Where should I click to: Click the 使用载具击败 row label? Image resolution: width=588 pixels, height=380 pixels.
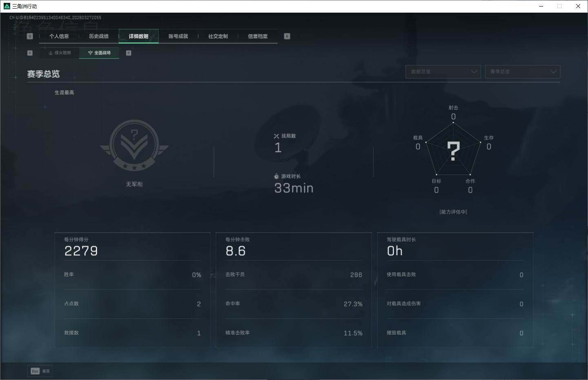[401, 275]
